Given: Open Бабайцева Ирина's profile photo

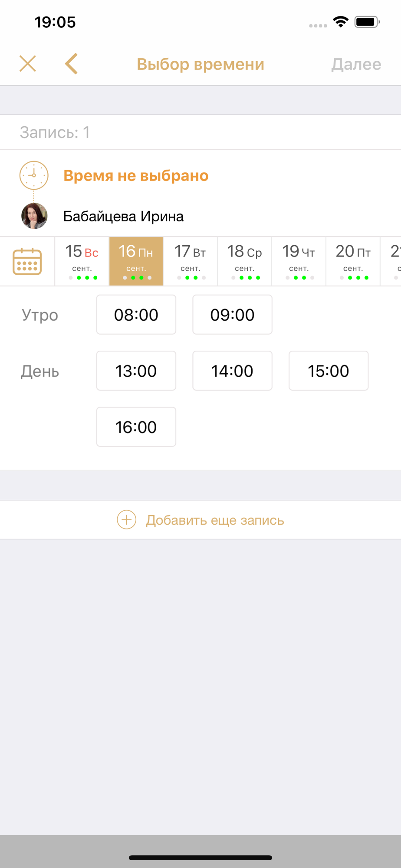Looking at the screenshot, I should tap(34, 216).
